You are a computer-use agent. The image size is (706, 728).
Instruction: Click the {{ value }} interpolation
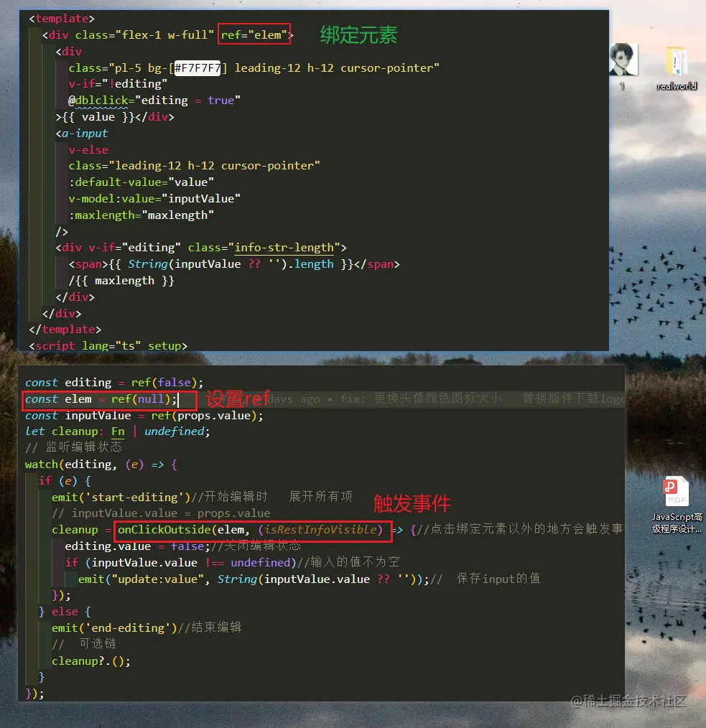point(98,116)
